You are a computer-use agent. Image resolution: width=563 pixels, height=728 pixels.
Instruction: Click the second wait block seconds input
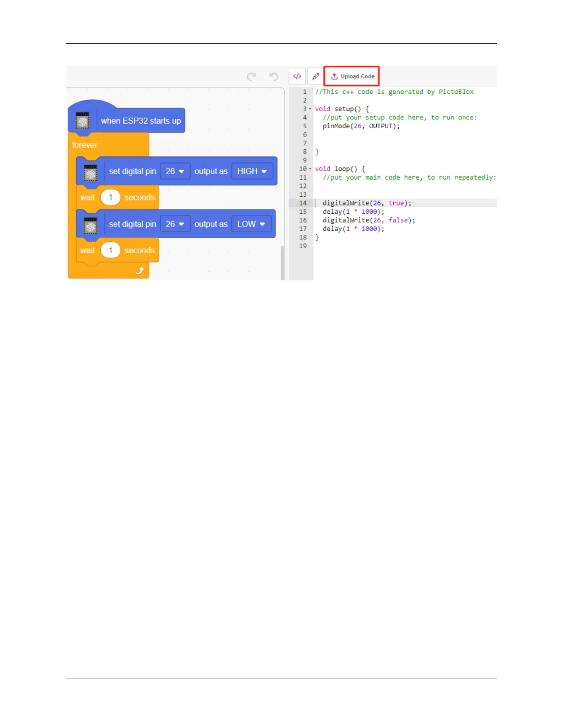coord(110,250)
